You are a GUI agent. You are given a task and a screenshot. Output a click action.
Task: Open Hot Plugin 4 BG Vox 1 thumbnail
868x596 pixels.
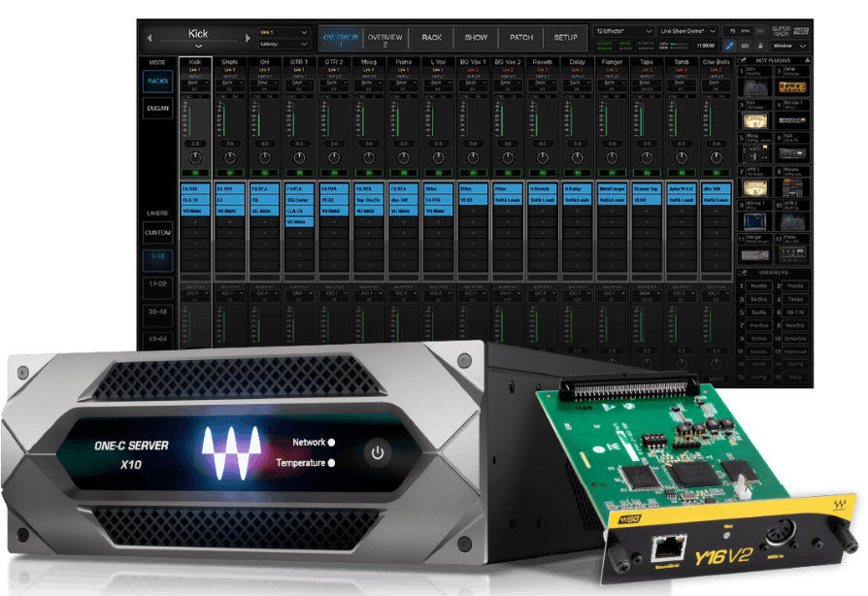792,120
